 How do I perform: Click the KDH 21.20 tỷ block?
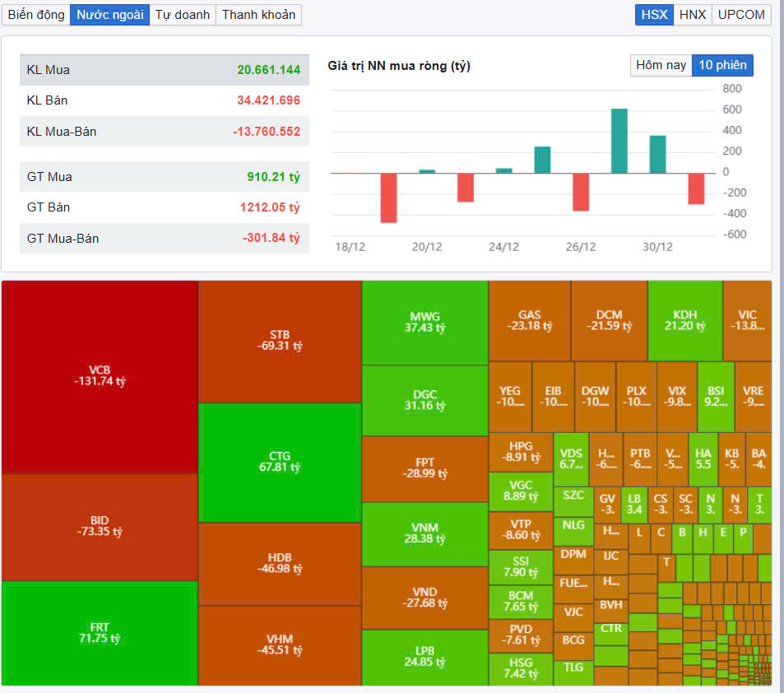(x=685, y=321)
